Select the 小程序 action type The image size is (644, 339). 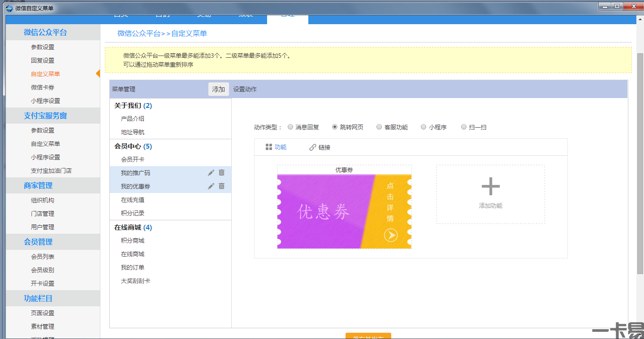tap(424, 127)
